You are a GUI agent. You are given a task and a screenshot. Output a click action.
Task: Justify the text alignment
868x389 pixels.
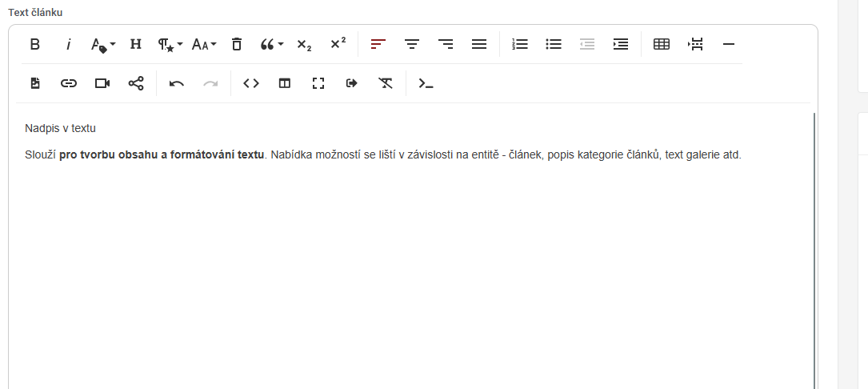pyautogui.click(x=479, y=45)
